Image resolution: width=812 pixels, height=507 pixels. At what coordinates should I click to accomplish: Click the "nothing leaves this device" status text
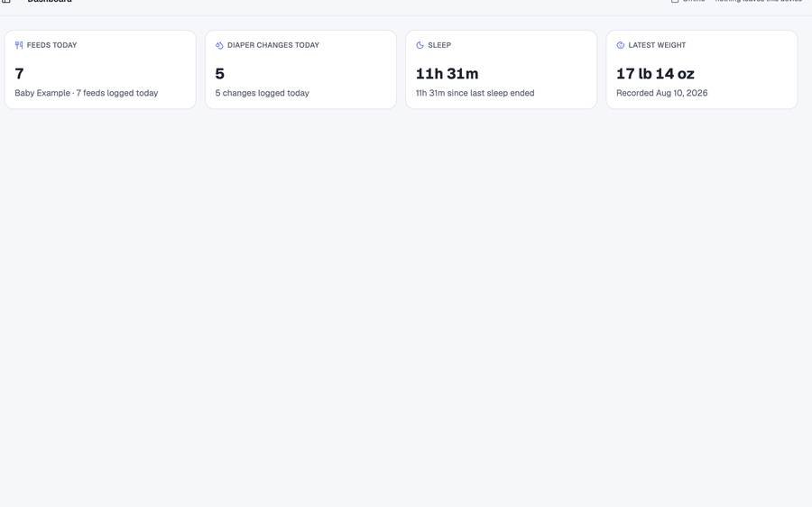759,1
